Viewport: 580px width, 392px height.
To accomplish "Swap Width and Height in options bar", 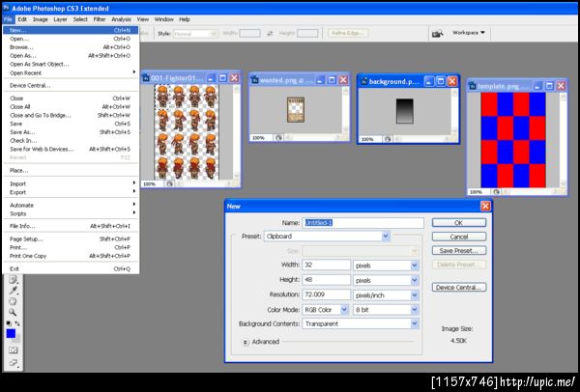I will pos(270,33).
